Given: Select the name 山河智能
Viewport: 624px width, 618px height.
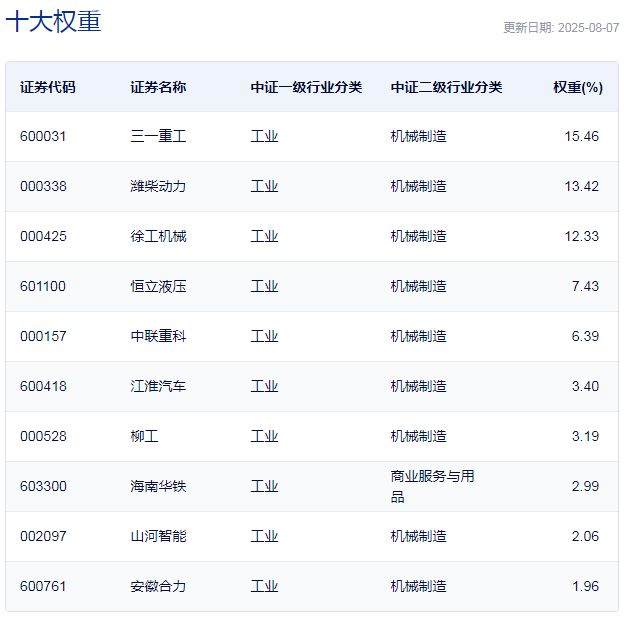Looking at the screenshot, I should [158, 536].
